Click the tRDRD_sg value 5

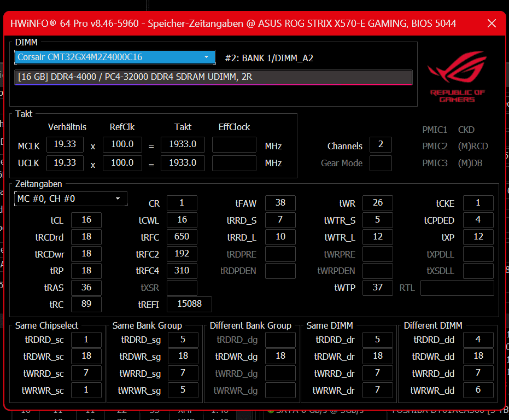tap(183, 340)
